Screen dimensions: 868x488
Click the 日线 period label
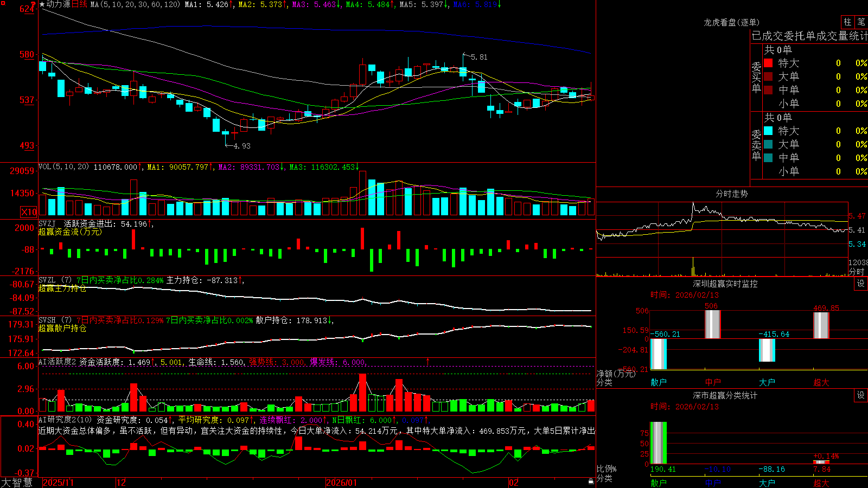click(79, 4)
